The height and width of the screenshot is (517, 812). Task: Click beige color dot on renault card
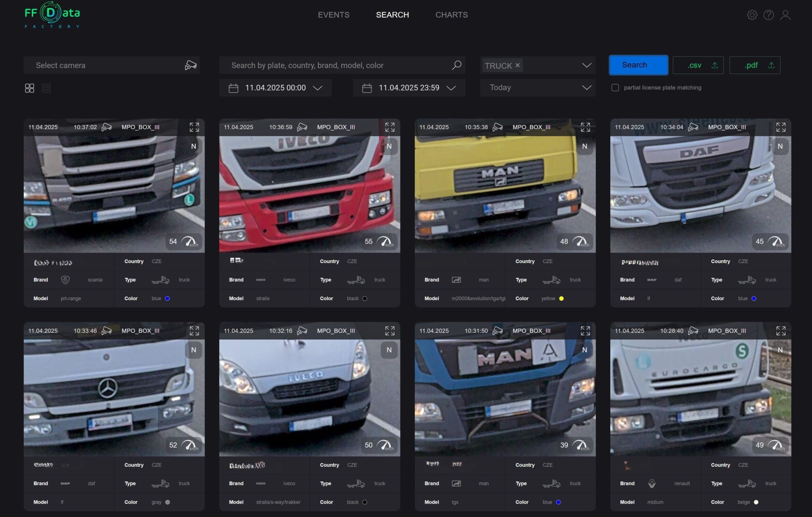[x=756, y=502]
